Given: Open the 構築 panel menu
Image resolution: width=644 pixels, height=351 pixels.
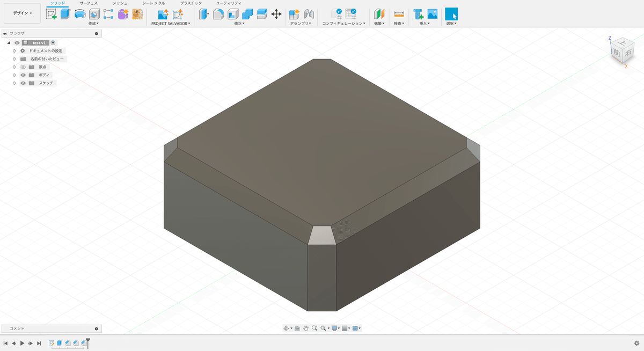Looking at the screenshot, I should click(x=379, y=24).
